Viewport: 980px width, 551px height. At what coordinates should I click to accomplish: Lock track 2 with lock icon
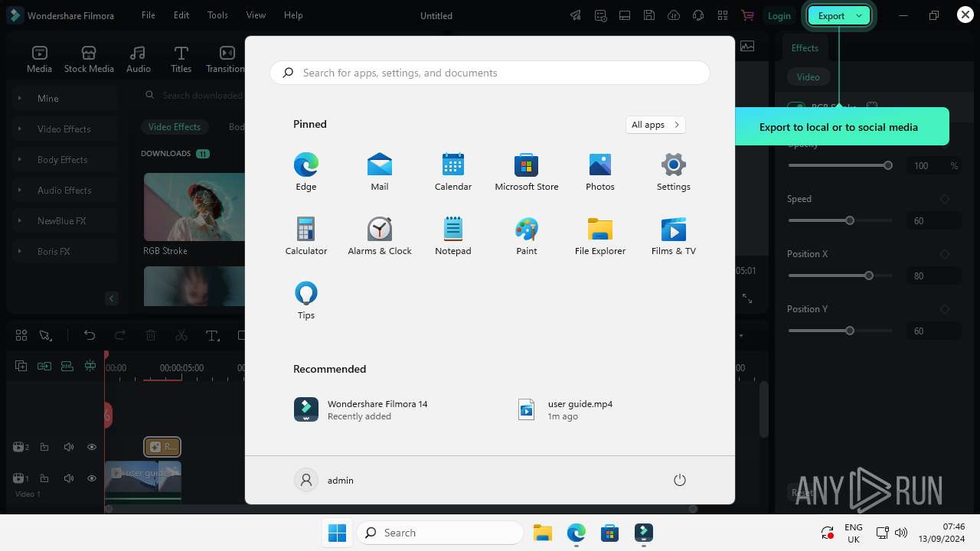[x=44, y=447]
